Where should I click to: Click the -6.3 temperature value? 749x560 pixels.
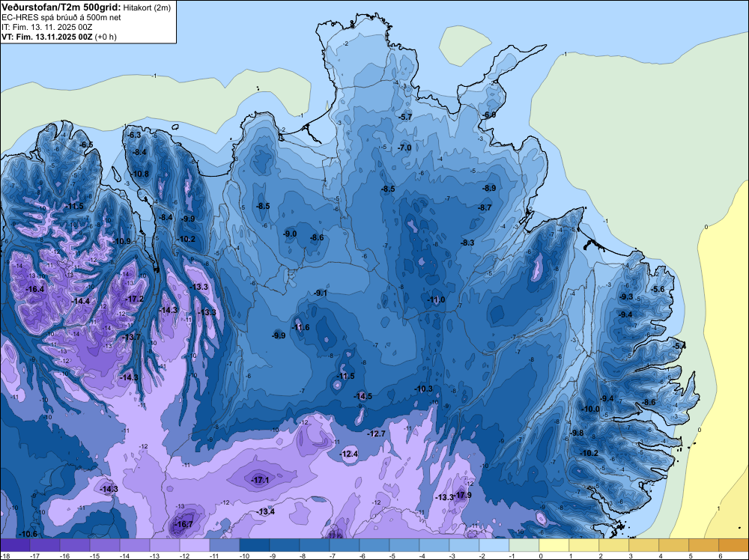(x=135, y=135)
